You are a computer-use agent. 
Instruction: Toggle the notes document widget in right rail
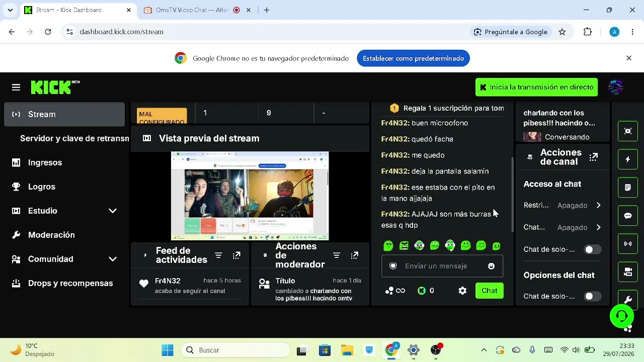pyautogui.click(x=628, y=188)
